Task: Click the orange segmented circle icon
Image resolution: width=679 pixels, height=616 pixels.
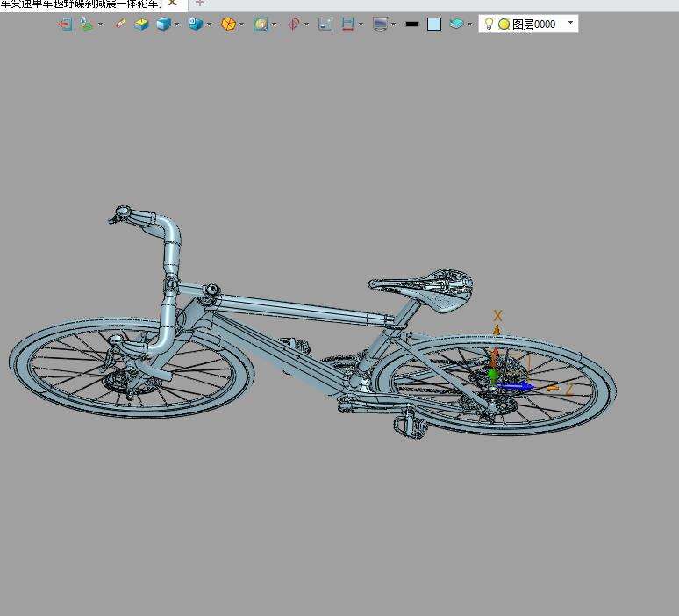Action: click(x=228, y=25)
